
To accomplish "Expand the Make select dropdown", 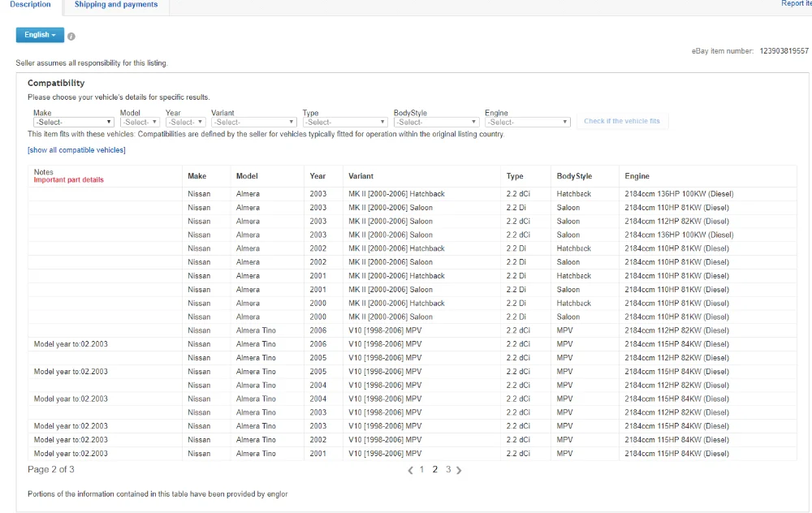I will 74,123.
